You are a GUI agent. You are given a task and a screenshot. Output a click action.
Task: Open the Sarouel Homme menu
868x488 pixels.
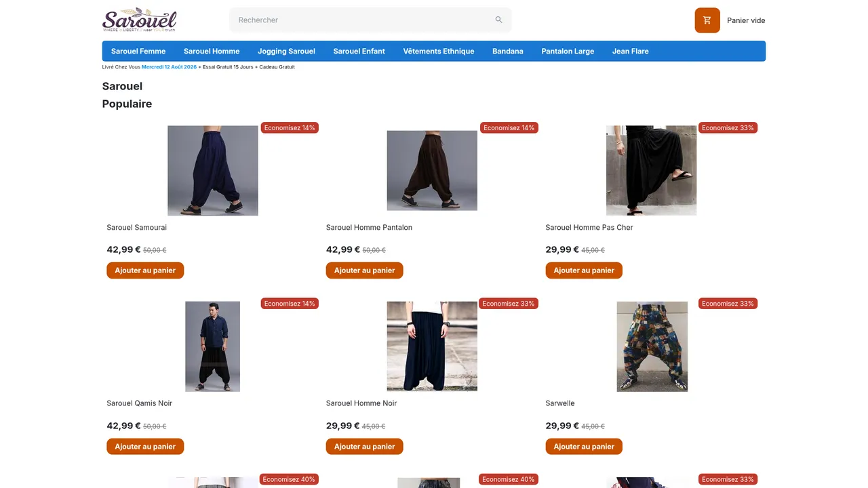click(212, 51)
